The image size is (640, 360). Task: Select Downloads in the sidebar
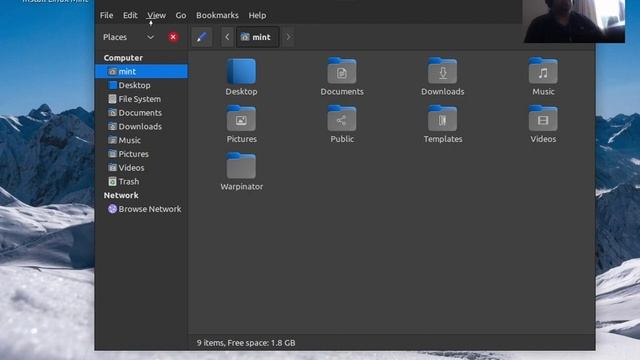pyautogui.click(x=141, y=127)
